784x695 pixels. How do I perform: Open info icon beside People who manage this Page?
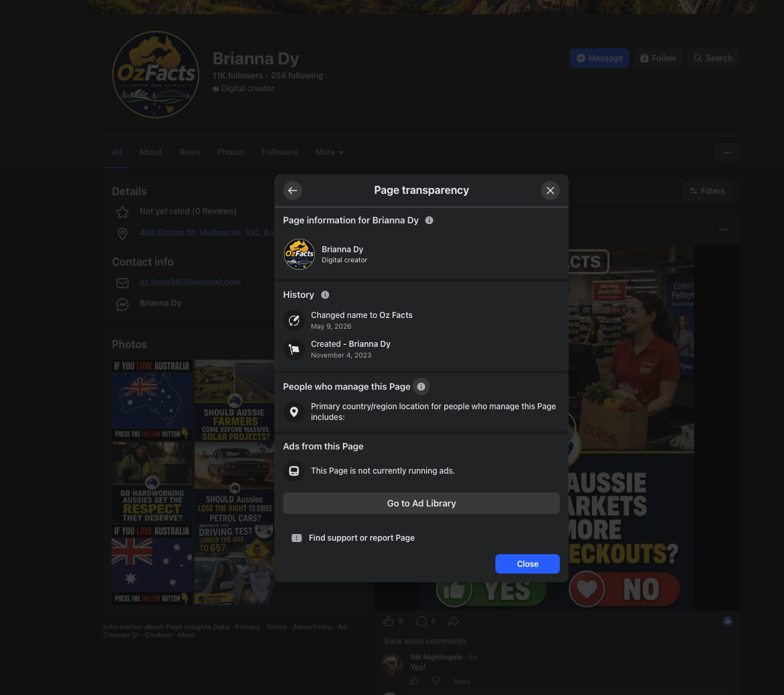tap(421, 386)
